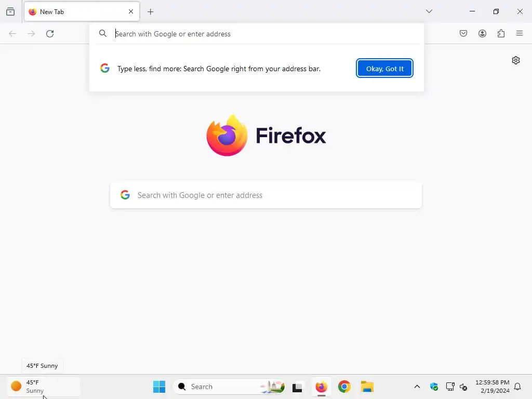Click the Google logo in search tip
The height and width of the screenshot is (399, 532).
(105, 68)
